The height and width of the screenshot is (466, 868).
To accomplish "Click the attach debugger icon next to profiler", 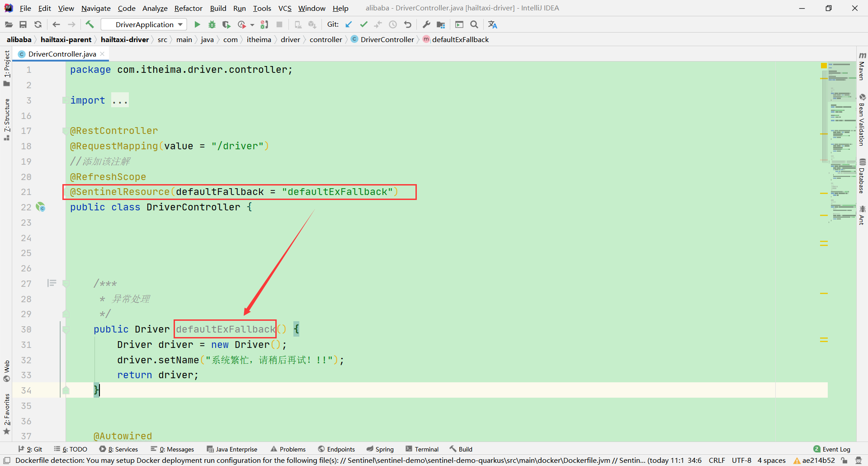I will [x=264, y=24].
